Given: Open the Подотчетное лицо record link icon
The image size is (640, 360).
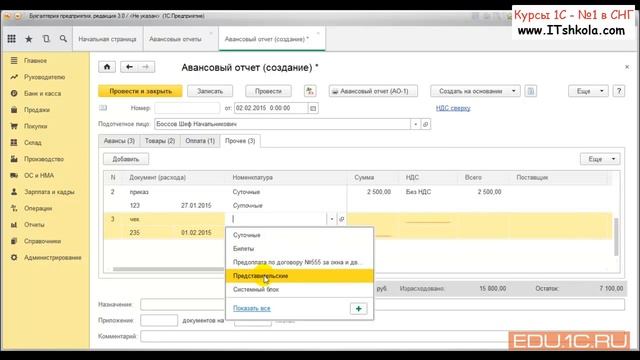Looking at the screenshot, I should coord(426,124).
